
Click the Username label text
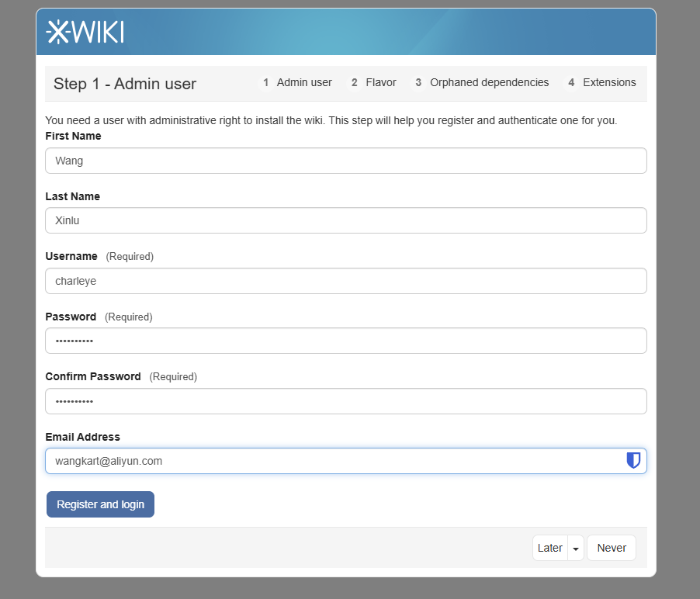tap(71, 256)
